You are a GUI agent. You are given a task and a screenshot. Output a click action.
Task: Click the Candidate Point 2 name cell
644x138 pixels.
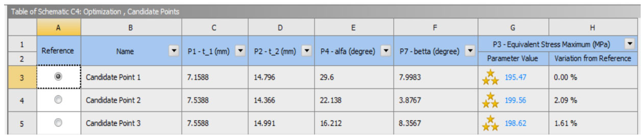(113, 100)
